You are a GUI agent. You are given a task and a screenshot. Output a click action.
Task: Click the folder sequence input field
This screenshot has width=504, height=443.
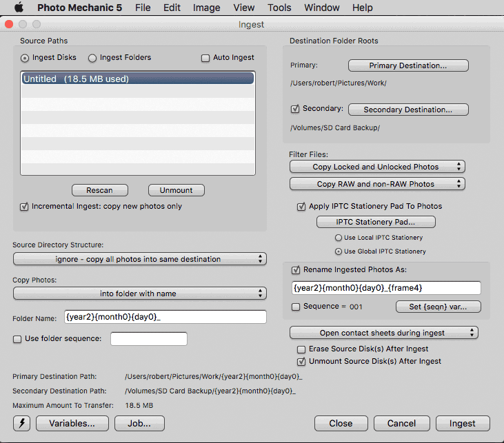[149, 339]
